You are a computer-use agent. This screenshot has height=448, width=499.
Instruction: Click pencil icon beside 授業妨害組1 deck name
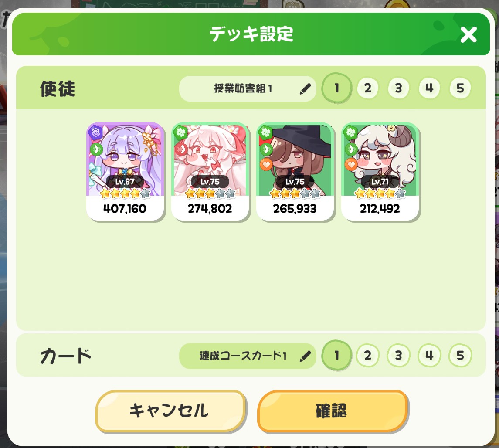click(305, 89)
